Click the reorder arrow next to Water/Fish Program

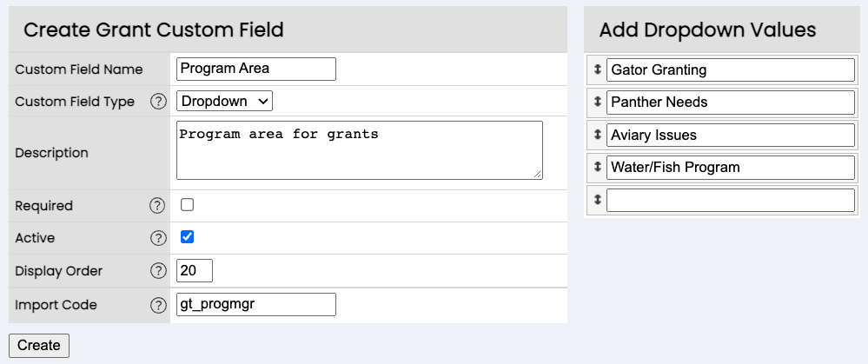pyautogui.click(x=597, y=167)
